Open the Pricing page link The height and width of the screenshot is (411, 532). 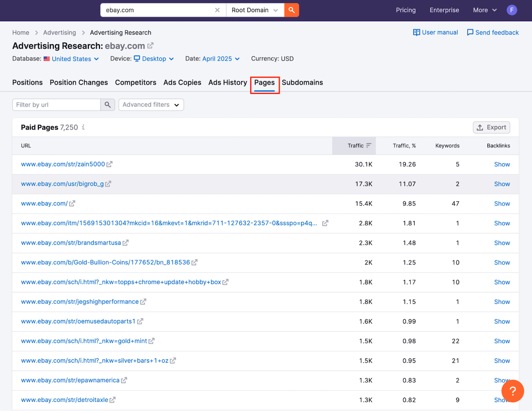coord(405,10)
